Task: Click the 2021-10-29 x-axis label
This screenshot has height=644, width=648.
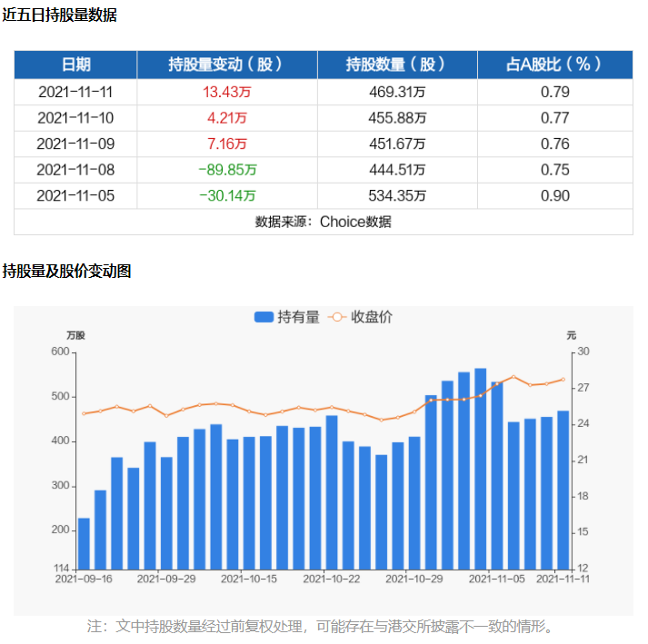Action: point(414,580)
